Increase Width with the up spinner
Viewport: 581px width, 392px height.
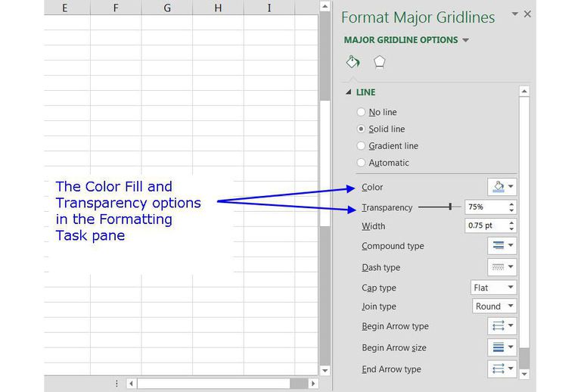[511, 222]
